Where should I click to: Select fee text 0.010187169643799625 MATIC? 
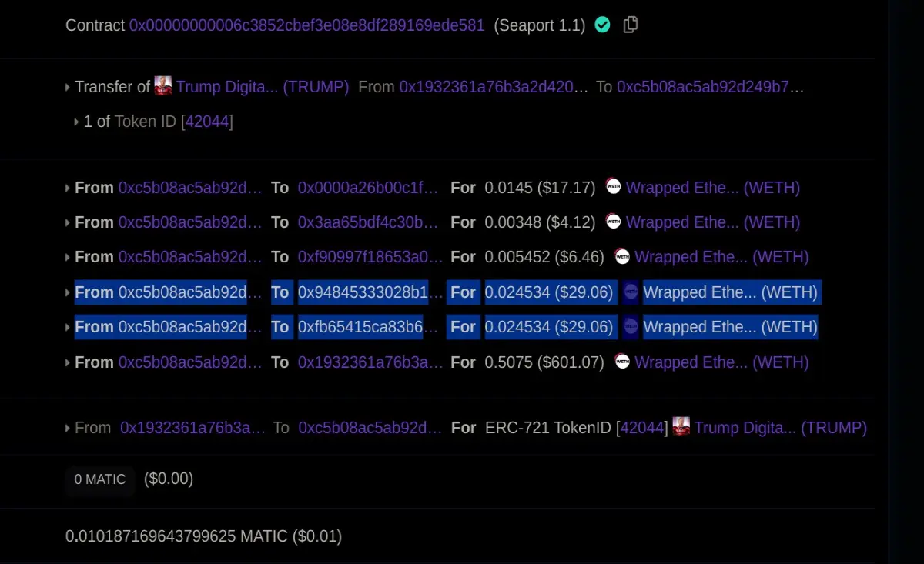(x=176, y=536)
